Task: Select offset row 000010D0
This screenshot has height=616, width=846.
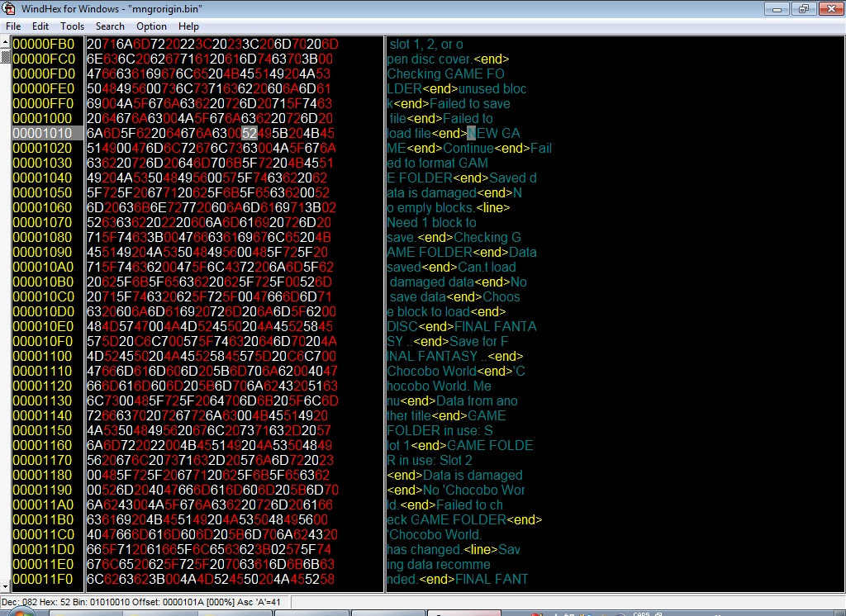Action: [x=43, y=312]
